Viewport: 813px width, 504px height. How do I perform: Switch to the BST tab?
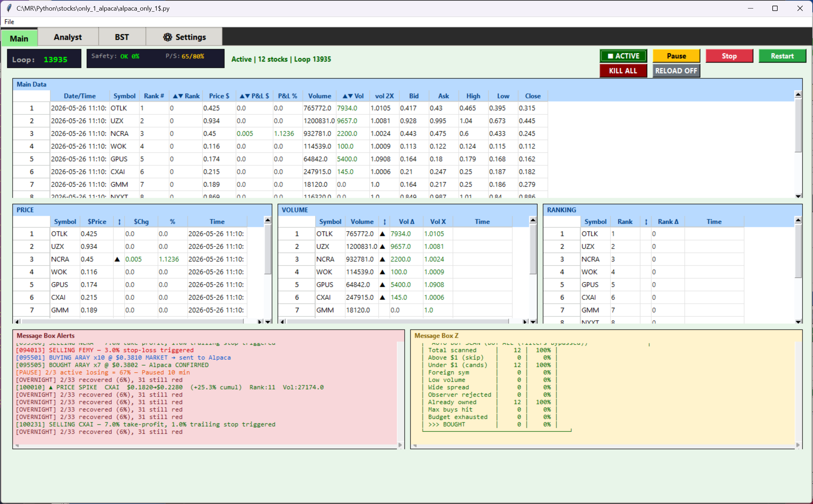pos(122,37)
